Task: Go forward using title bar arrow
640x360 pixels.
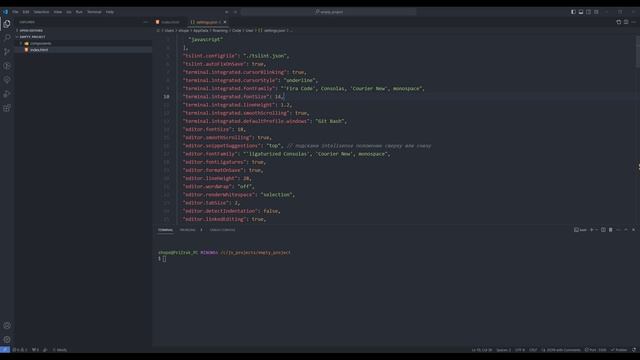Action: pos(236,12)
